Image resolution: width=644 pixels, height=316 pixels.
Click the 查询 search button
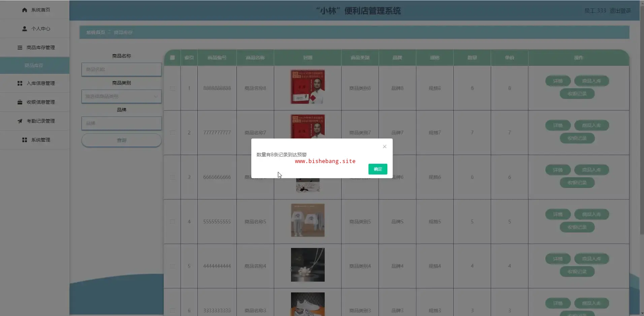pos(122,140)
